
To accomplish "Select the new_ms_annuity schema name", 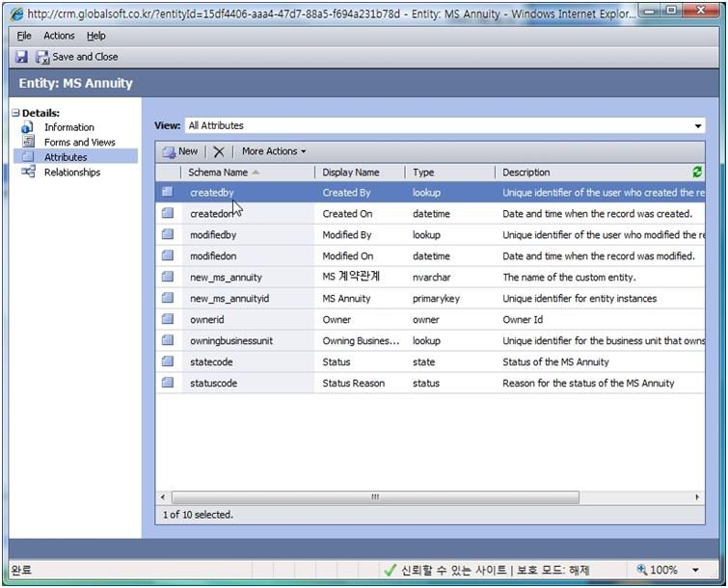I will click(226, 277).
